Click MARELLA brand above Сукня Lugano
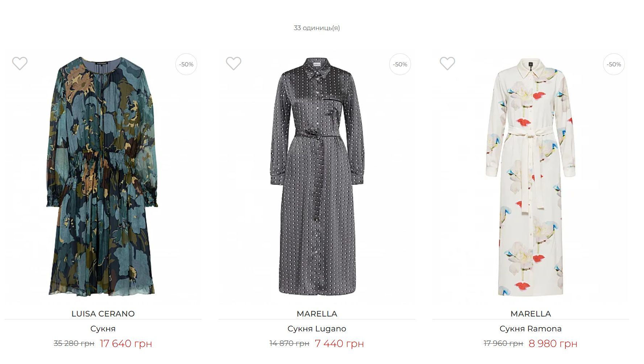The height and width of the screenshot is (364, 644). (x=317, y=314)
